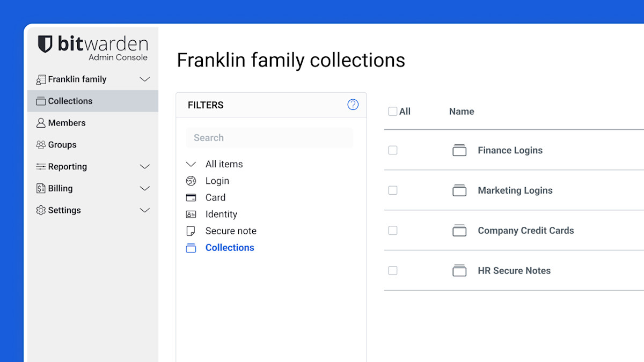
Task: Expand the Franklin family organization chevron
Action: 144,79
